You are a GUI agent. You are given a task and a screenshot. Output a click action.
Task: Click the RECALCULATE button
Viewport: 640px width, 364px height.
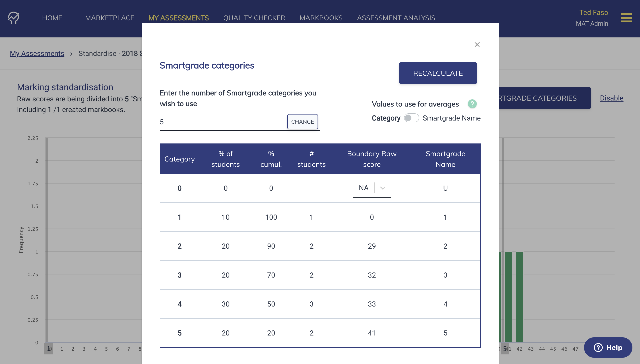click(438, 73)
